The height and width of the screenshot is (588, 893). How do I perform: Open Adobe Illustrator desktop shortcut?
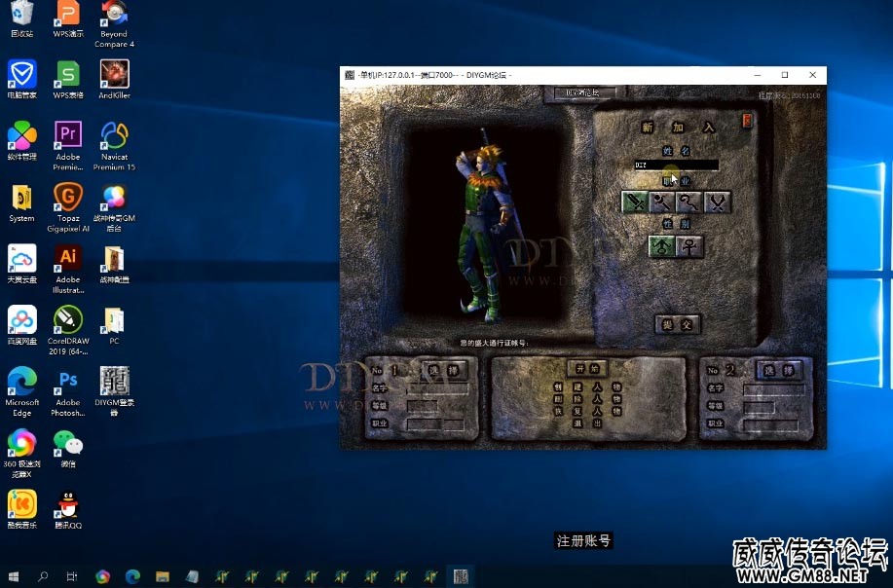[x=68, y=269]
